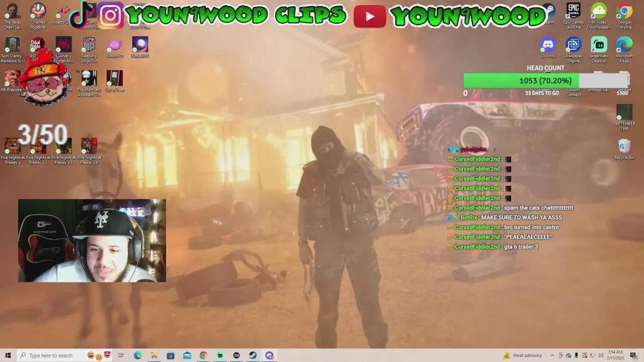644x362 pixels.
Task: Open taskbar clock showing 2:54 AM
Action: click(616, 355)
